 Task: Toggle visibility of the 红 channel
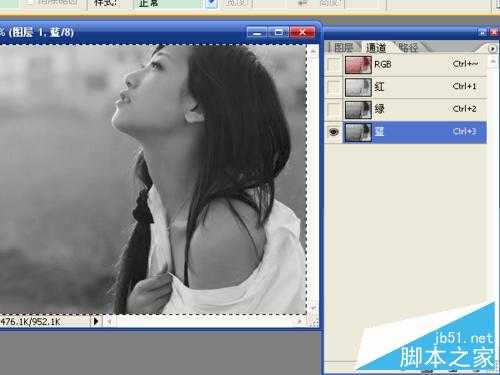334,87
